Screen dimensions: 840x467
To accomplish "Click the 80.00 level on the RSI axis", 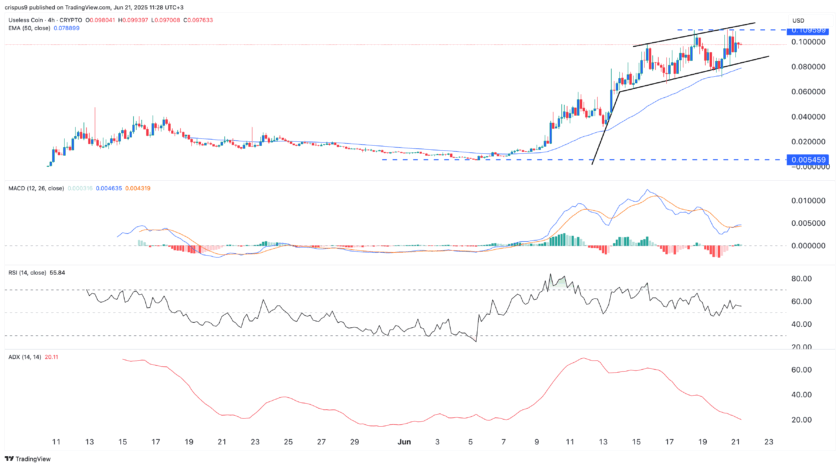I will (x=799, y=279).
